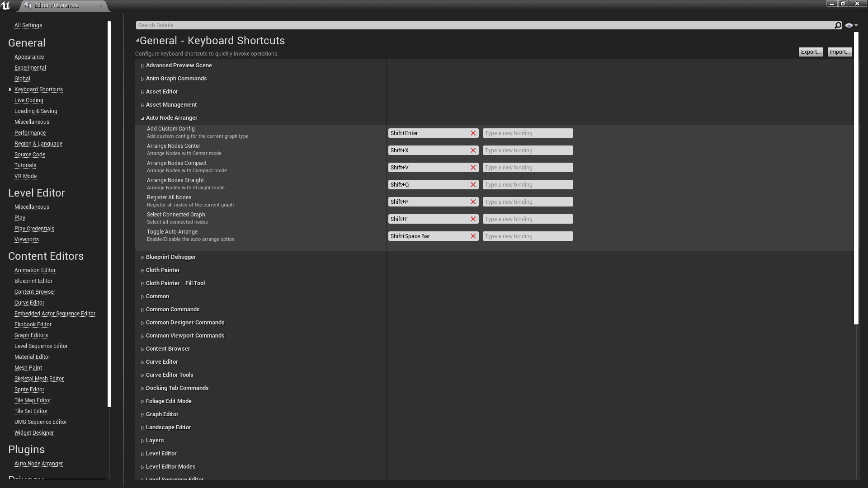Select the Editor Preferences tab
The height and width of the screenshot is (488, 868).
tap(57, 5)
